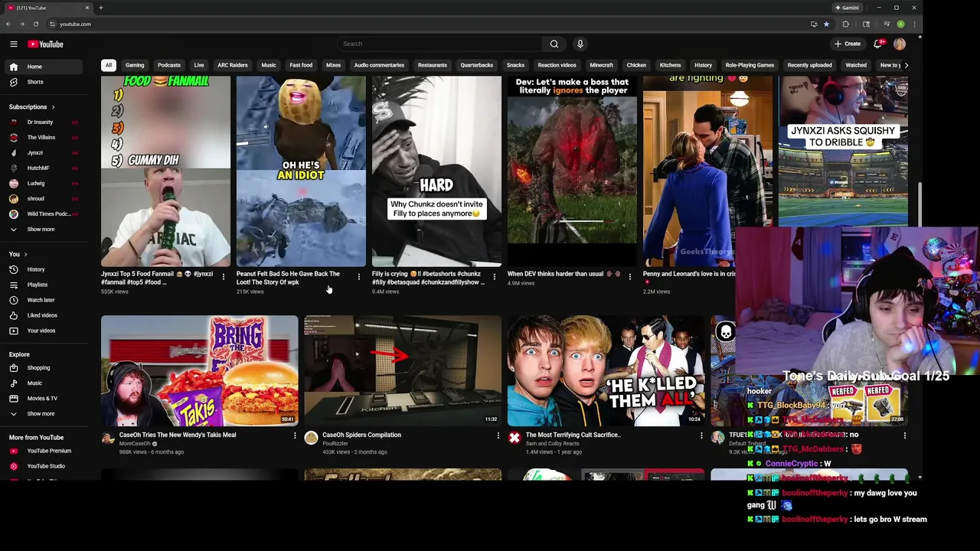Screen dimensions: 980x551
Task: Click the search magnifier button
Action: 554,44
